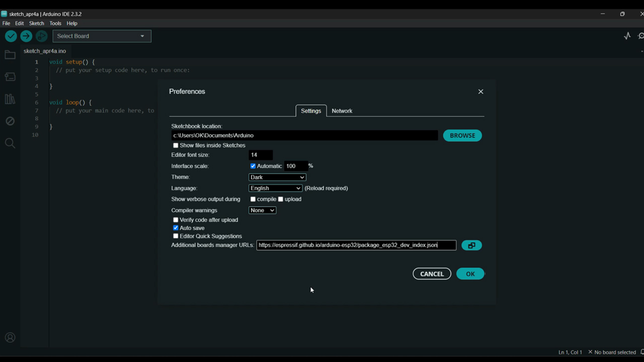The width and height of the screenshot is (644, 362).
Task: Click the void loop() line in editor
Action: click(x=70, y=102)
